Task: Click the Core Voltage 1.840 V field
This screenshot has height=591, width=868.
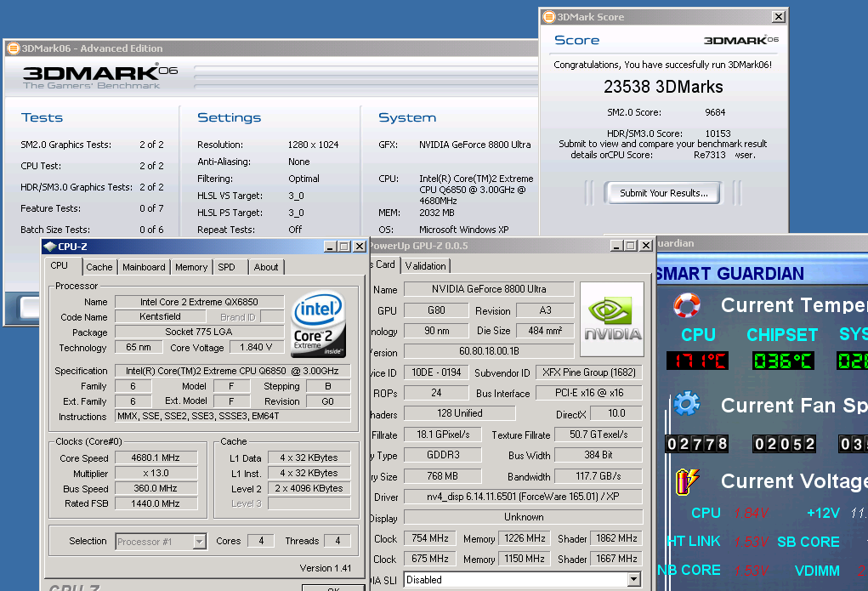Action: (256, 347)
